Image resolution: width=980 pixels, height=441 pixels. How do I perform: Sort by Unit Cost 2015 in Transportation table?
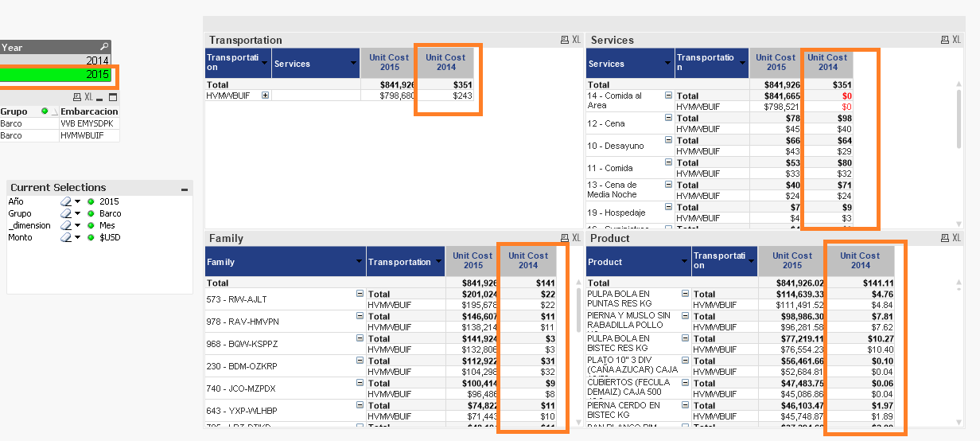coord(388,63)
